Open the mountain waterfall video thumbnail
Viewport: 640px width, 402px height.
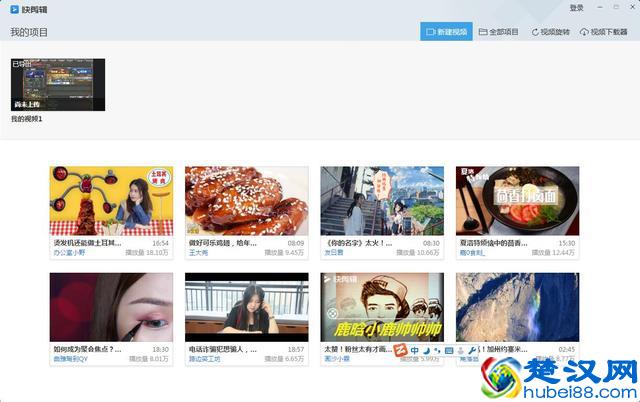click(518, 307)
